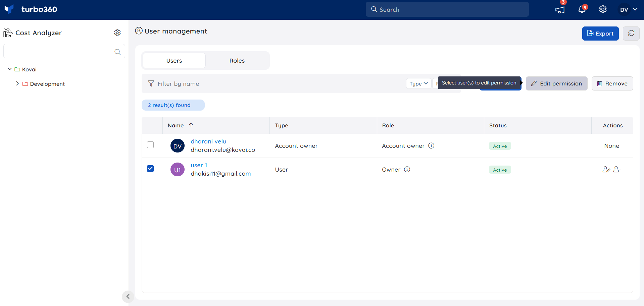
Task: Refresh the user list
Action: 631,34
